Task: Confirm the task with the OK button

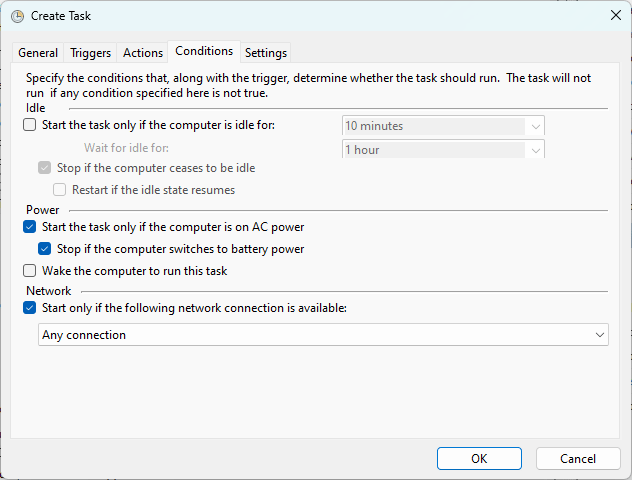Action: point(479,459)
